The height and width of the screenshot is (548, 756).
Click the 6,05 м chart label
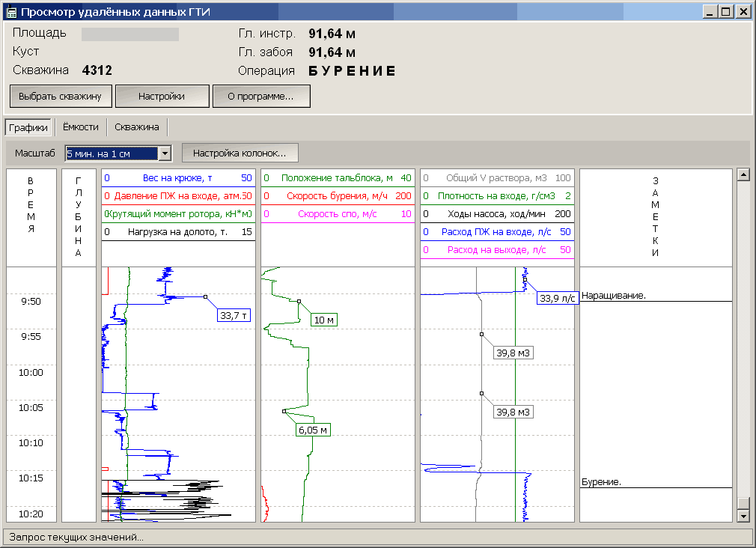point(313,430)
